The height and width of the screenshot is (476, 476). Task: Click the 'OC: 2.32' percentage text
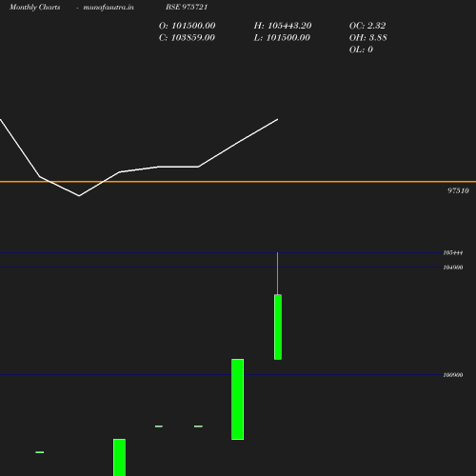pos(367,26)
